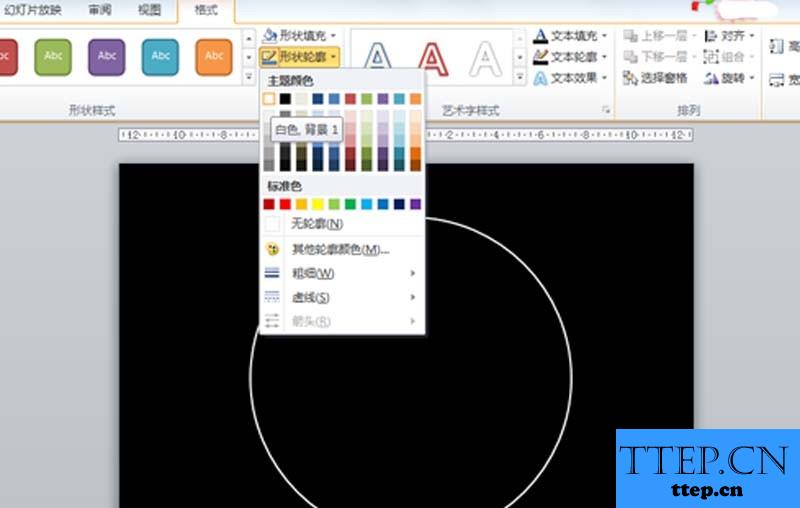This screenshot has height=508, width=800.
Task: Choose yellow standard color
Action: [x=318, y=204]
